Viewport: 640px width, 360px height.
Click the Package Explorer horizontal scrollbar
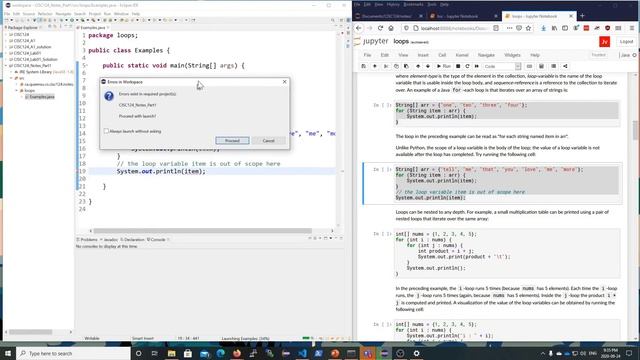tap(31, 332)
